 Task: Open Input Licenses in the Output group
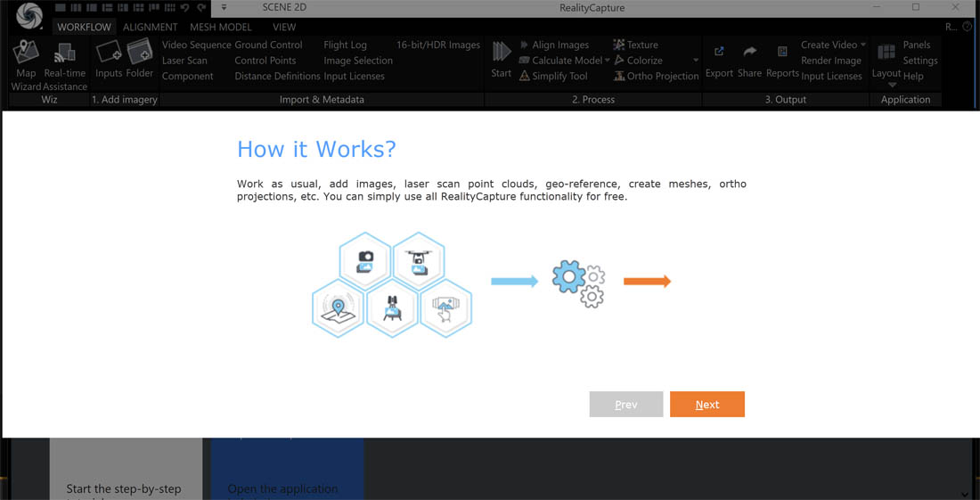tap(831, 77)
